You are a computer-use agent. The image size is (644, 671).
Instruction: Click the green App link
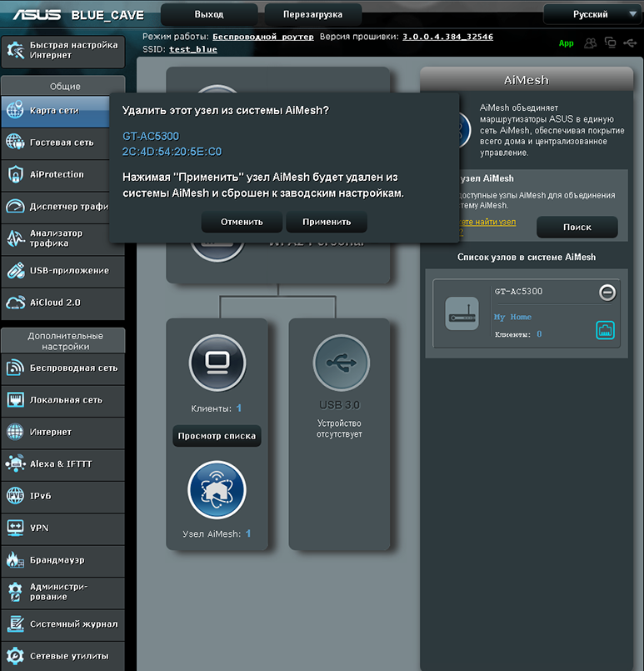[566, 43]
